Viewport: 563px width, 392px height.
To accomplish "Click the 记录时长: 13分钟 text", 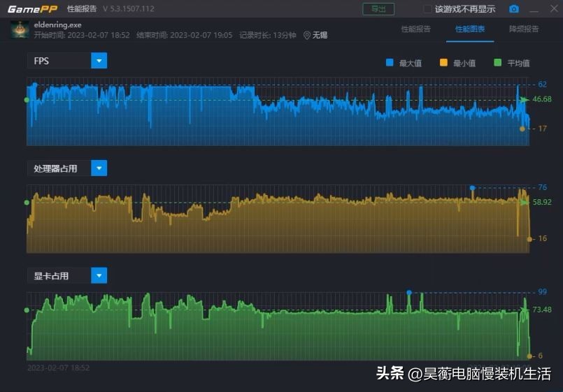I will [x=267, y=35].
